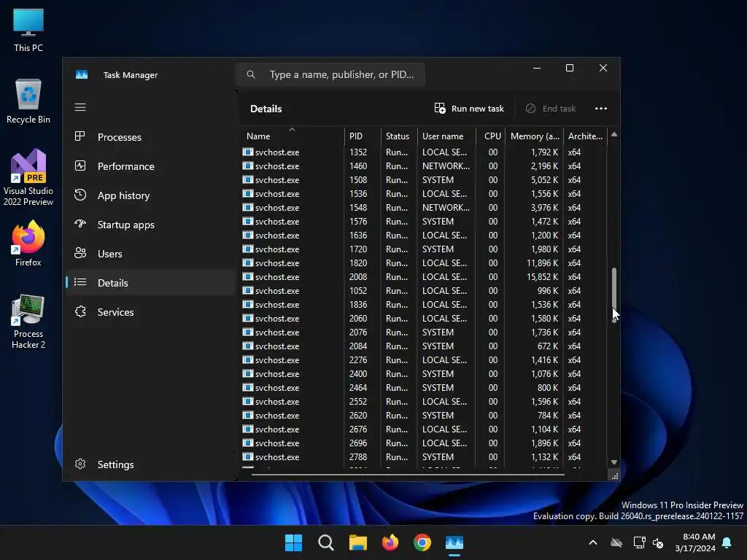Sort by the CPU column header
This screenshot has width=747, height=560.
[x=491, y=136]
